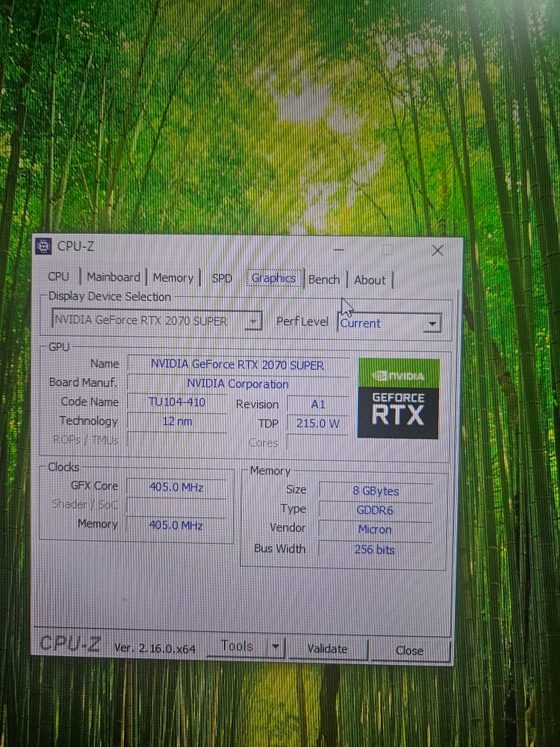
Task: Click the empty ROPs / TMUs field
Action: pyautogui.click(x=177, y=440)
